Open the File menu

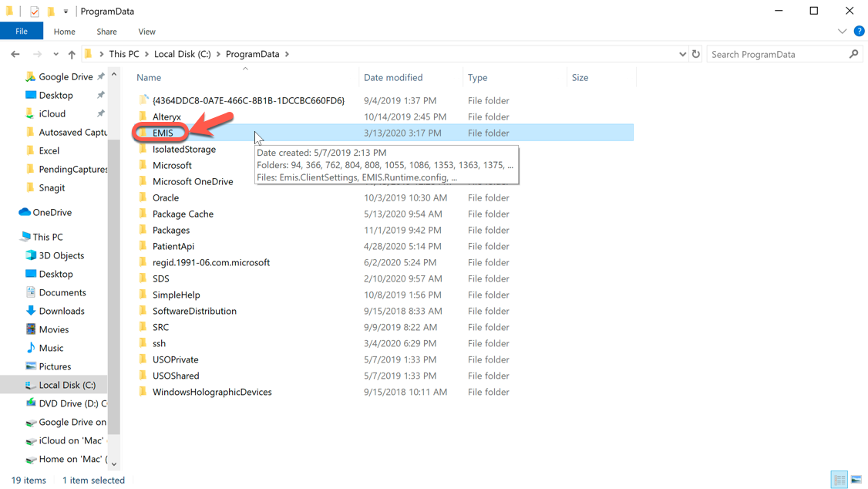(x=22, y=31)
